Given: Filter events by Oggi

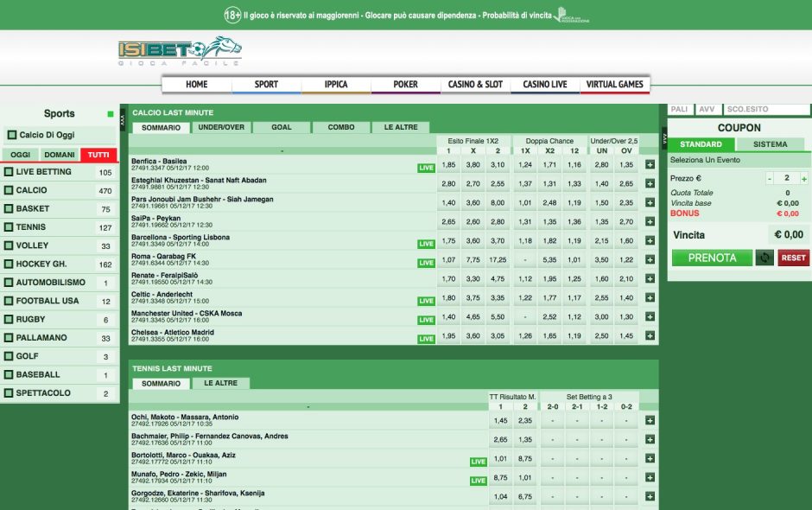Looking at the screenshot, I should pyautogui.click(x=21, y=155).
